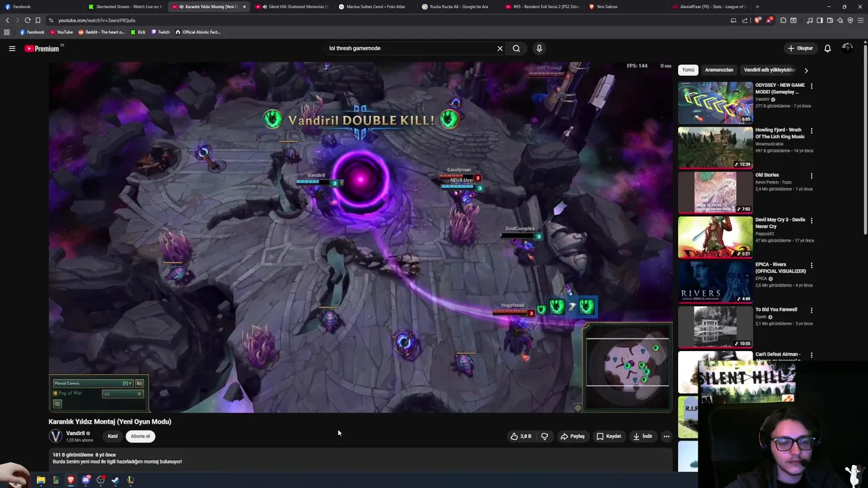Clear the search box text with X

click(x=500, y=48)
